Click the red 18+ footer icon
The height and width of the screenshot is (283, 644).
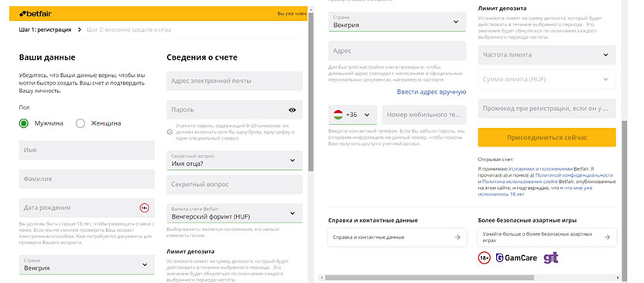pyautogui.click(x=485, y=258)
